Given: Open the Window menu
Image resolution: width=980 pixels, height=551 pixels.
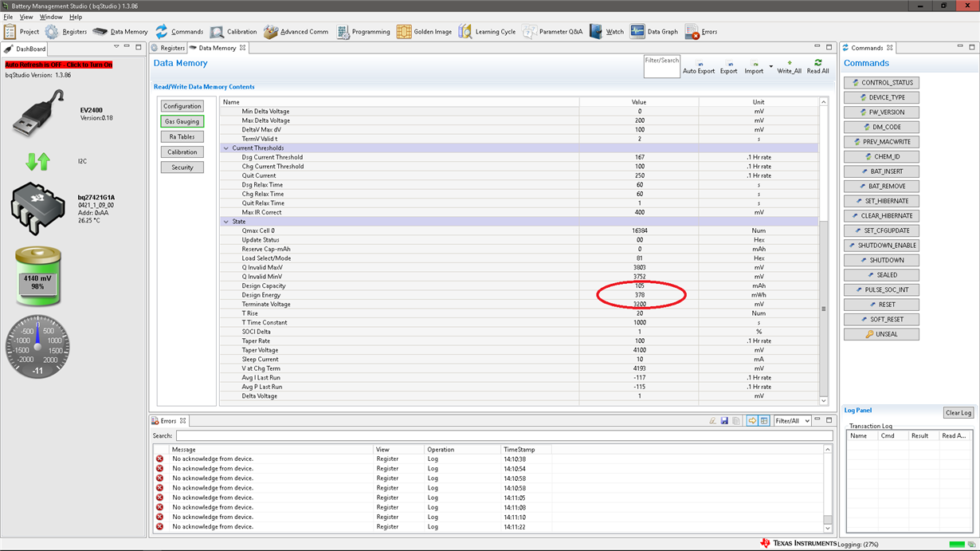Looking at the screenshot, I should click(51, 17).
